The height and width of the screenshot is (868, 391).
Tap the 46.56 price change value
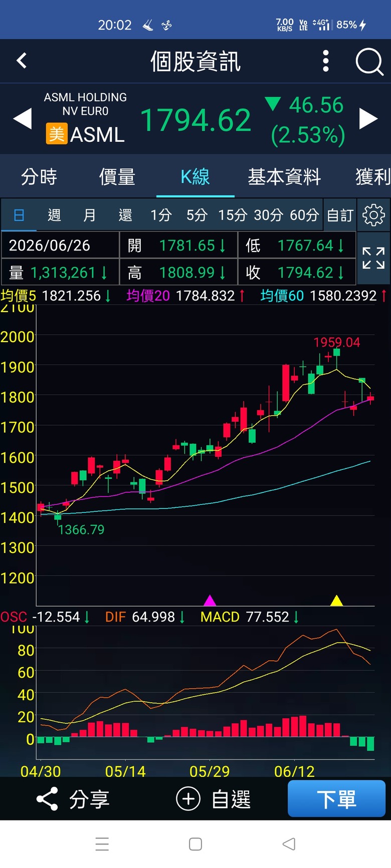point(316,105)
